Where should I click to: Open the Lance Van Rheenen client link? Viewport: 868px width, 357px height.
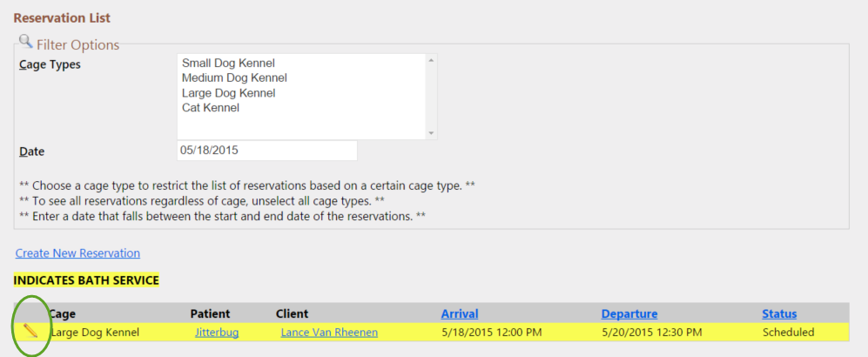pyautogui.click(x=329, y=333)
